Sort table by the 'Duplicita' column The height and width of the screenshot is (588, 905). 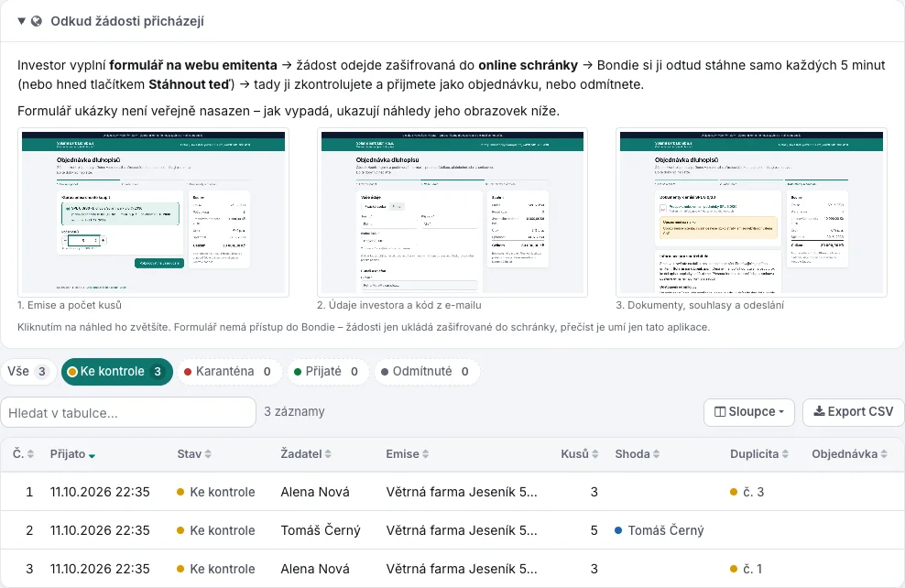pos(759,454)
